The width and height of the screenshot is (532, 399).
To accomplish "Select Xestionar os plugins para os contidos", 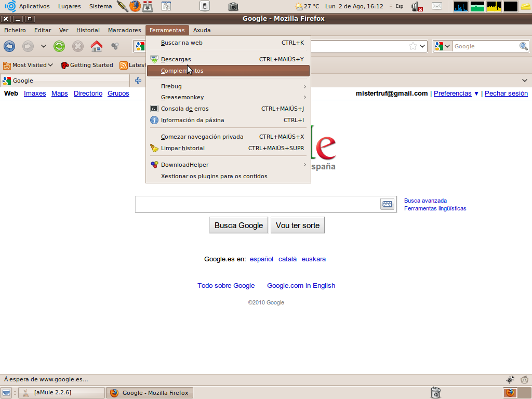I will click(229, 176).
